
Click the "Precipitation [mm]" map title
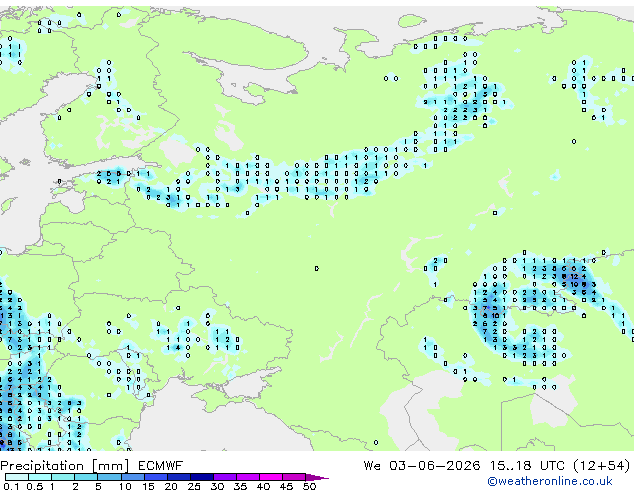click(x=65, y=466)
